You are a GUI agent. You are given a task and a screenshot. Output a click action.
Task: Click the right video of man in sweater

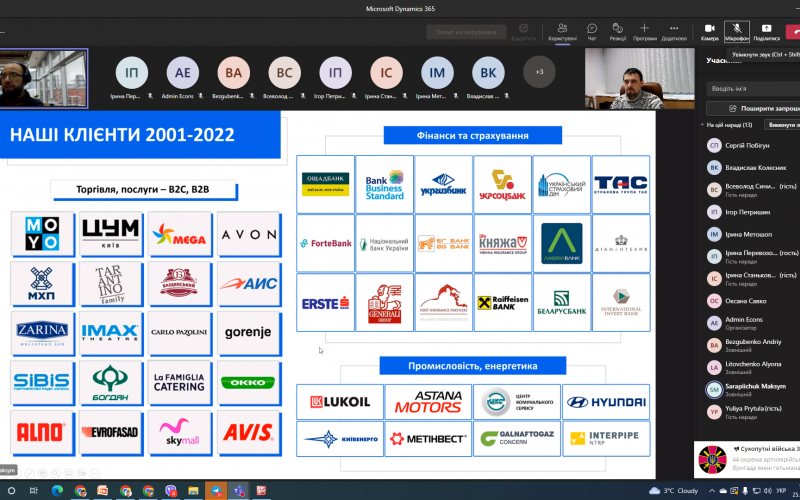pos(640,79)
